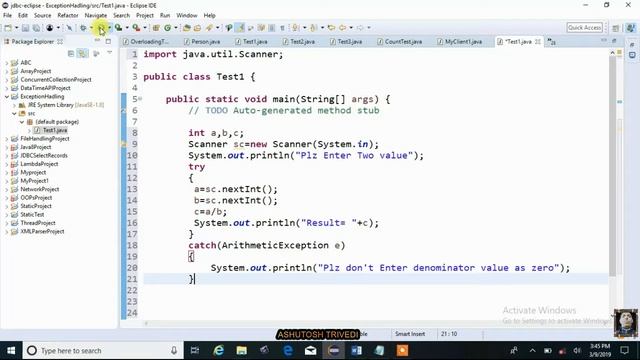The width and height of the screenshot is (640, 360).
Task: Minimize the Package Explorer panel
Action: [97, 41]
